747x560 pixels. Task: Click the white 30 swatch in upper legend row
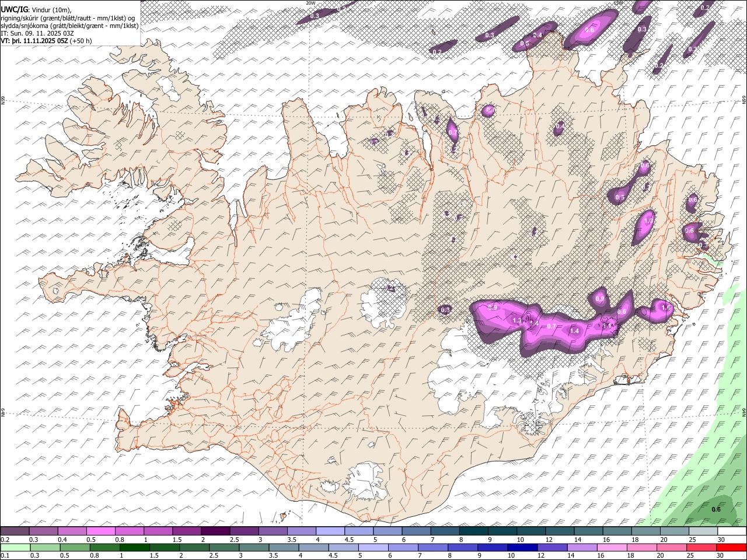coord(732,531)
